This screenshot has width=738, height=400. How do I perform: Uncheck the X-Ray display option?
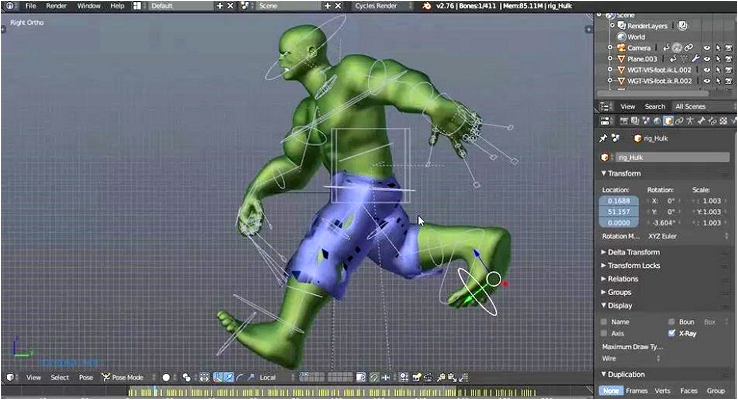point(672,333)
